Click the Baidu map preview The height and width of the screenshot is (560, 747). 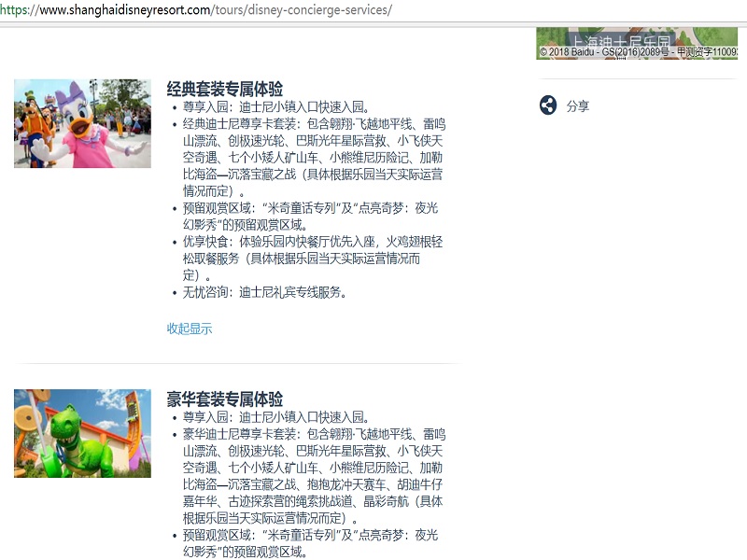pos(637,43)
